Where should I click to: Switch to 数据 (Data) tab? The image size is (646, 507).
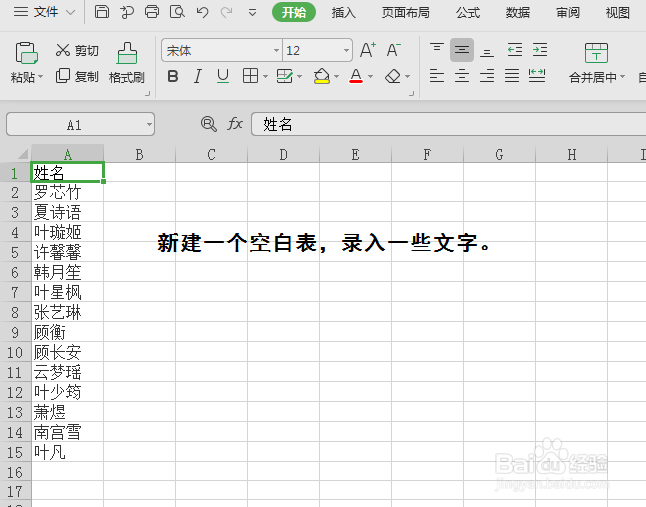(518, 12)
